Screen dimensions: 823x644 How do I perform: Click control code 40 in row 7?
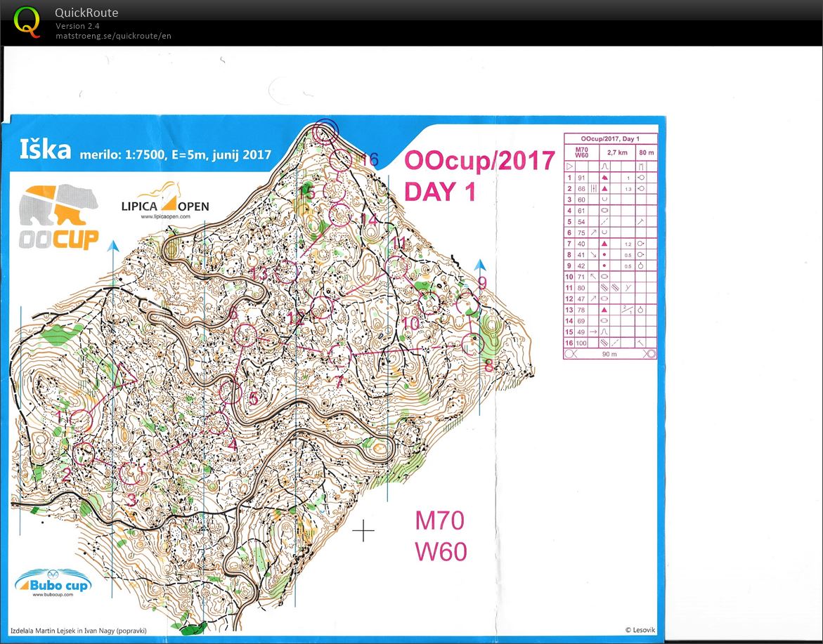pyautogui.click(x=581, y=244)
